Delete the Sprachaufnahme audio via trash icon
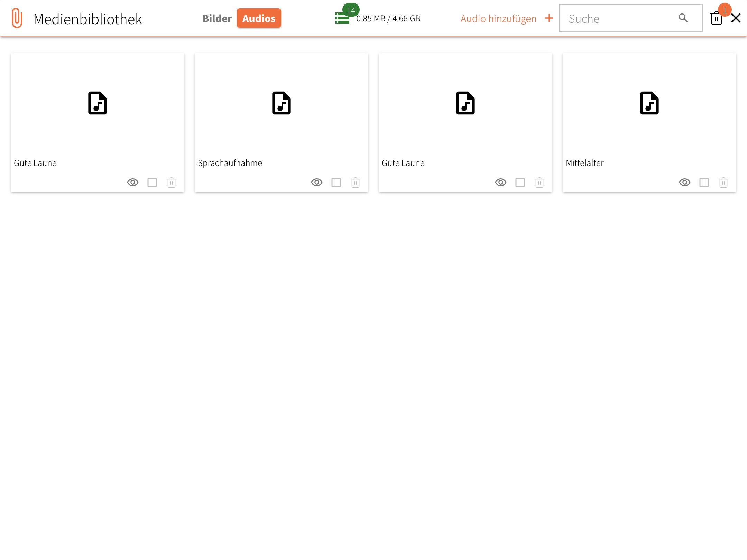The width and height of the screenshot is (747, 560). tap(355, 183)
